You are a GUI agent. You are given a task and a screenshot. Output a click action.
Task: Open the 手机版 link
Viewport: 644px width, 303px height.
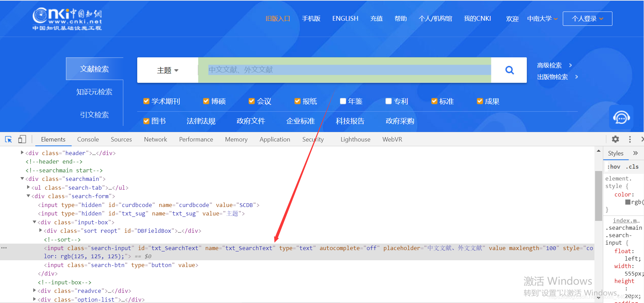point(311,19)
